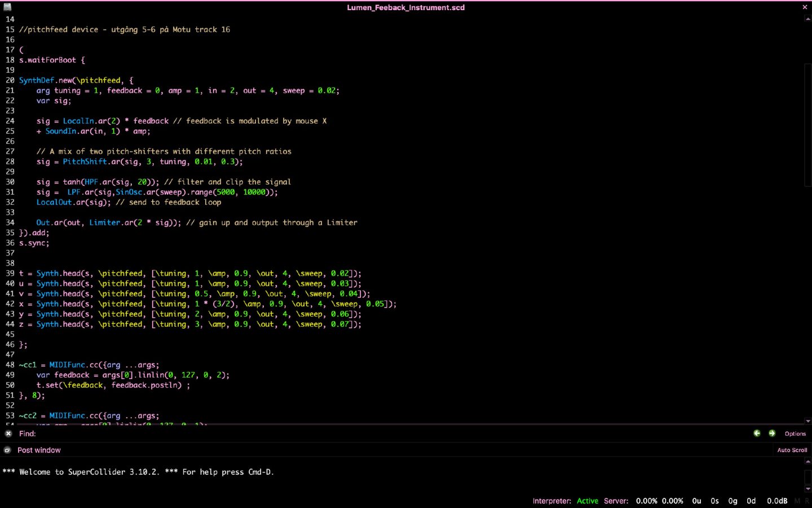Click the green find-next arrow

(x=772, y=433)
